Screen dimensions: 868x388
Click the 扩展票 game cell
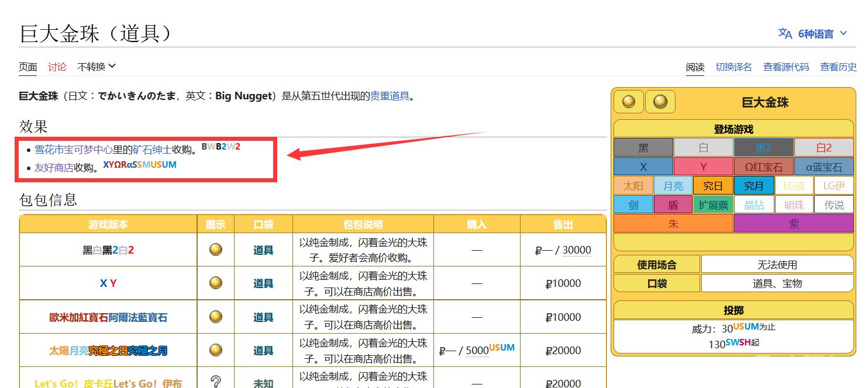[x=713, y=205]
